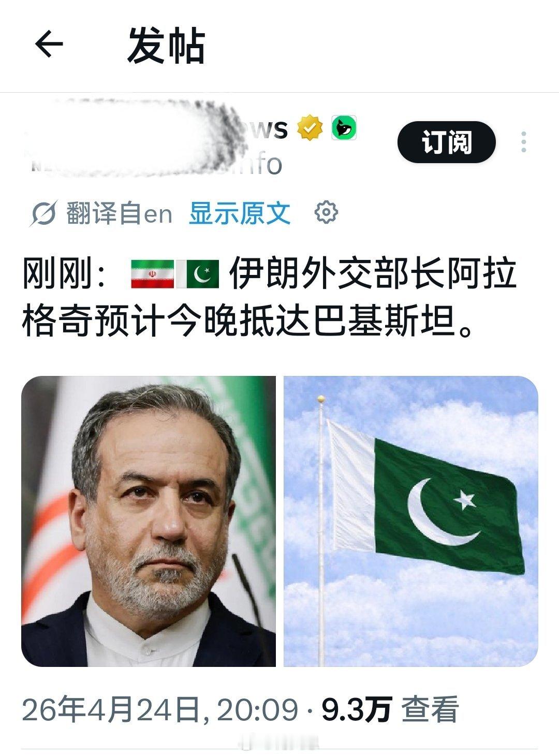The image size is (559, 756).
Task: Tap the 9.3万 查看 view count
Action: coord(390,709)
